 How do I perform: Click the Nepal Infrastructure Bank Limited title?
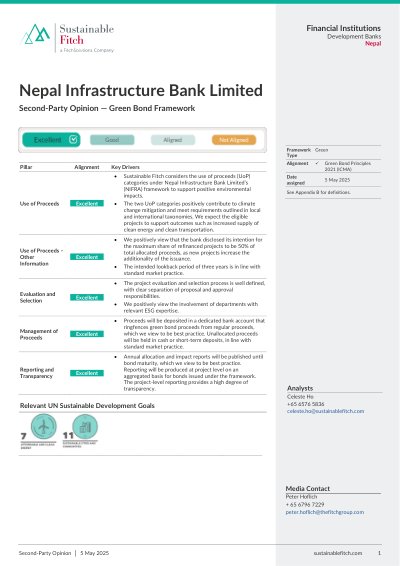click(x=141, y=90)
